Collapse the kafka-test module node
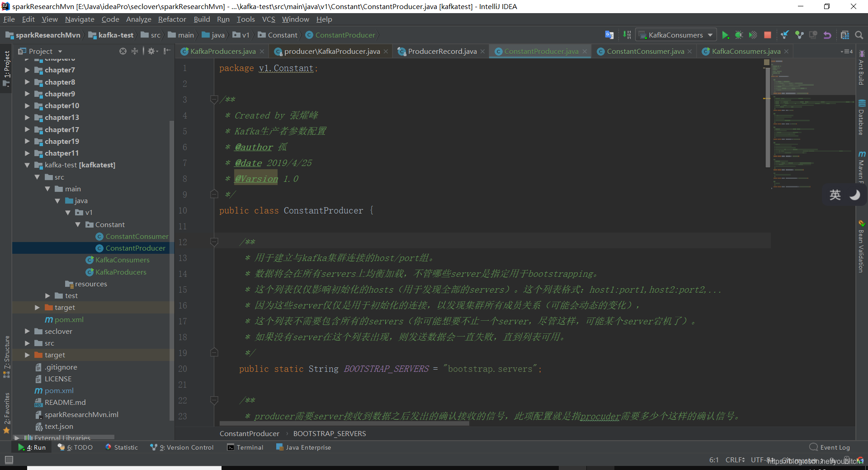 tap(27, 165)
